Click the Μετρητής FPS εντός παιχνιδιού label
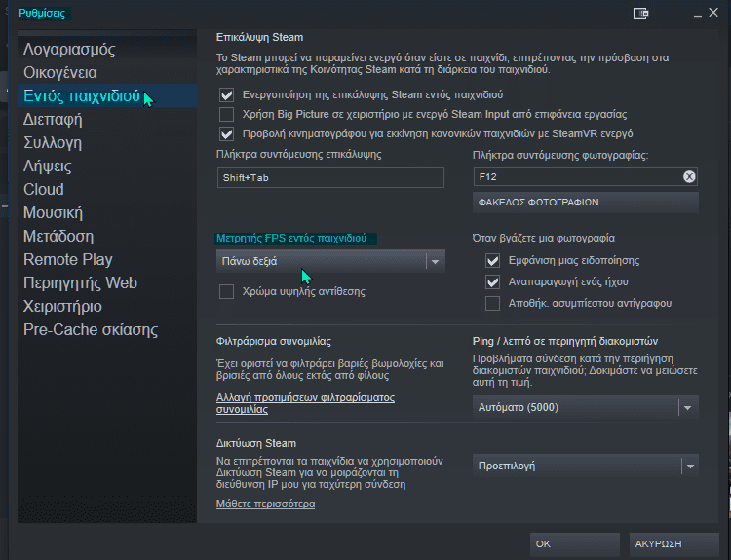 [x=291, y=238]
